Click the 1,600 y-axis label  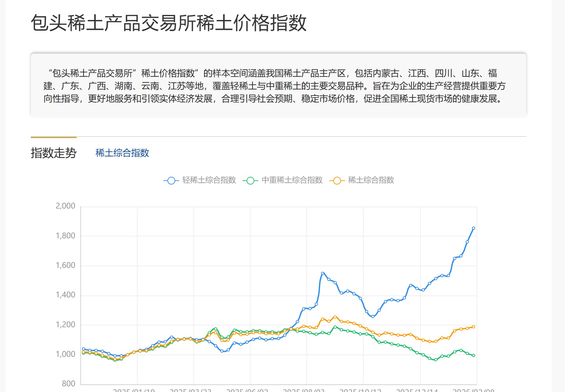(x=65, y=265)
